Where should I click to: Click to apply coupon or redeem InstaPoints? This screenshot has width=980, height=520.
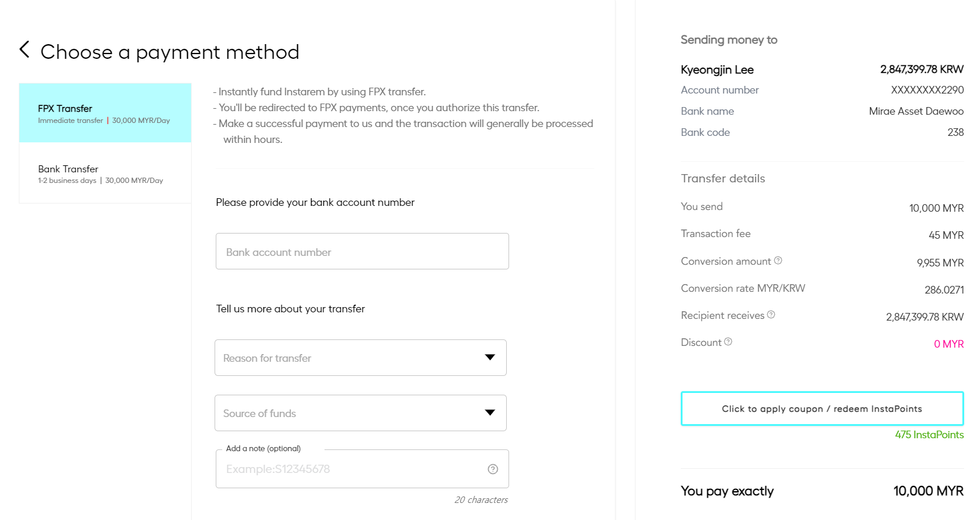click(x=821, y=409)
